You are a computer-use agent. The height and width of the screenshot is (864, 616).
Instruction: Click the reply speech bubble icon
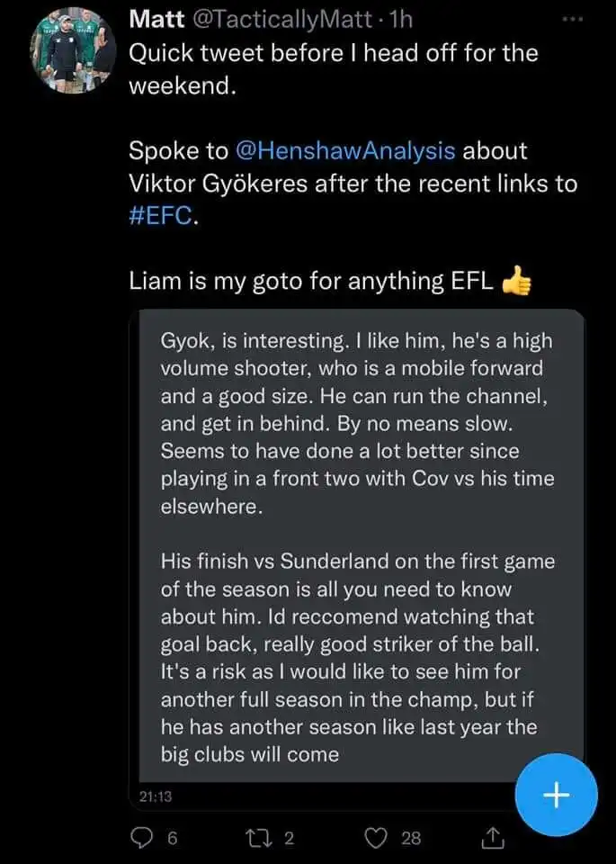(143, 838)
